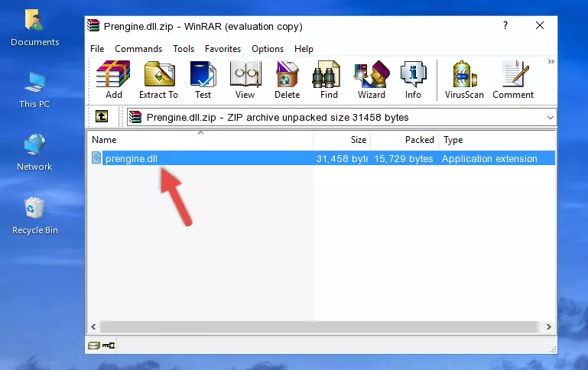This screenshot has width=588, height=370.
Task: Click the disk drive status bar icon
Action: click(94, 346)
